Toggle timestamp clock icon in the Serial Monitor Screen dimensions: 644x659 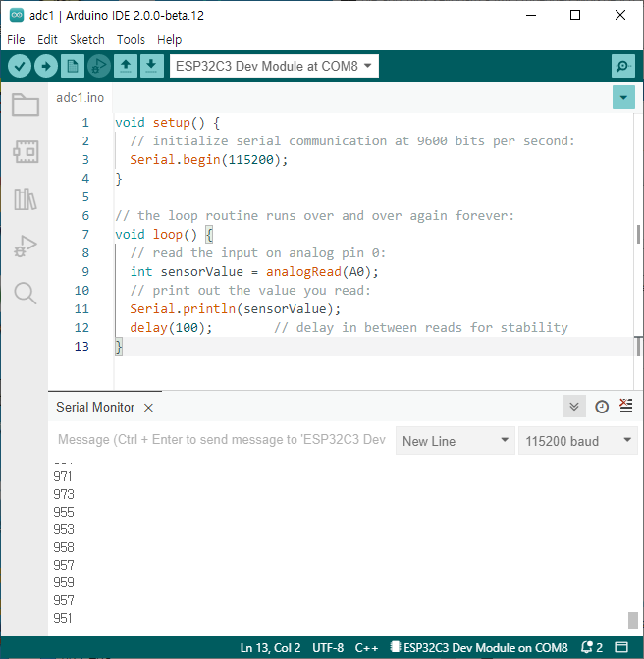(602, 407)
